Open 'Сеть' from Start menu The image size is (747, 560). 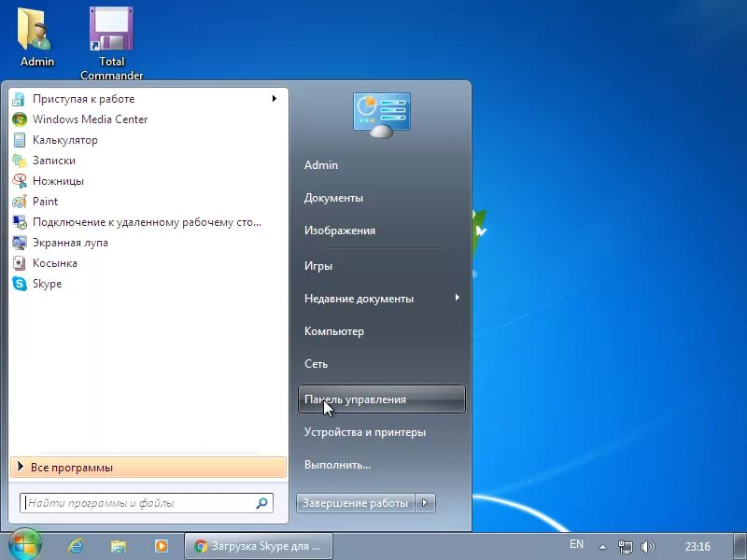[316, 364]
